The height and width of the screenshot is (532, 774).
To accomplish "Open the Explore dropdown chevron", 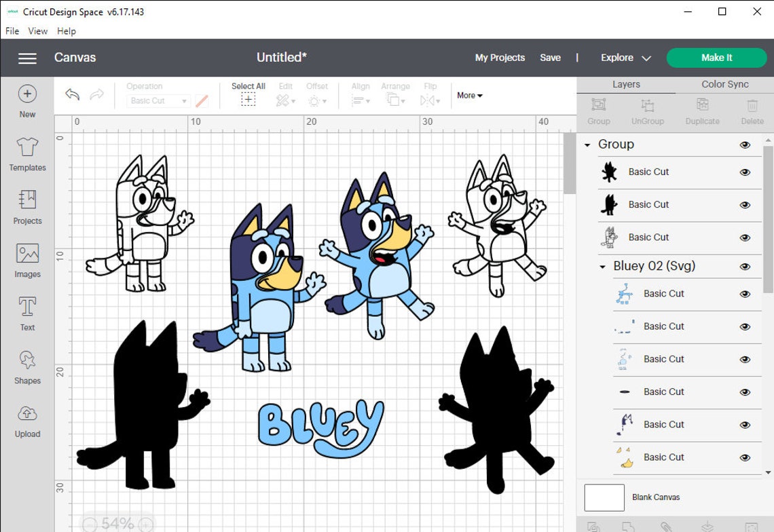I will [646, 58].
